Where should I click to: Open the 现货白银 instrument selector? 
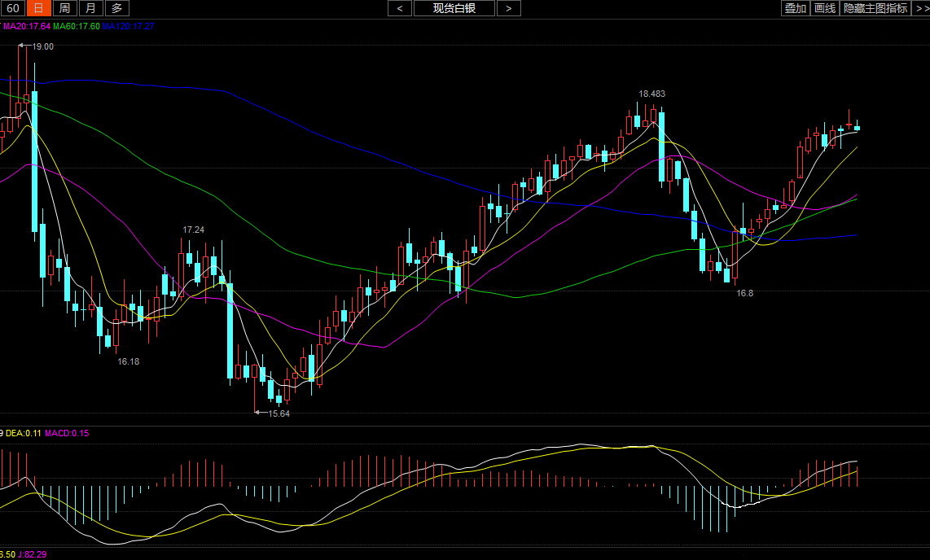(454, 8)
